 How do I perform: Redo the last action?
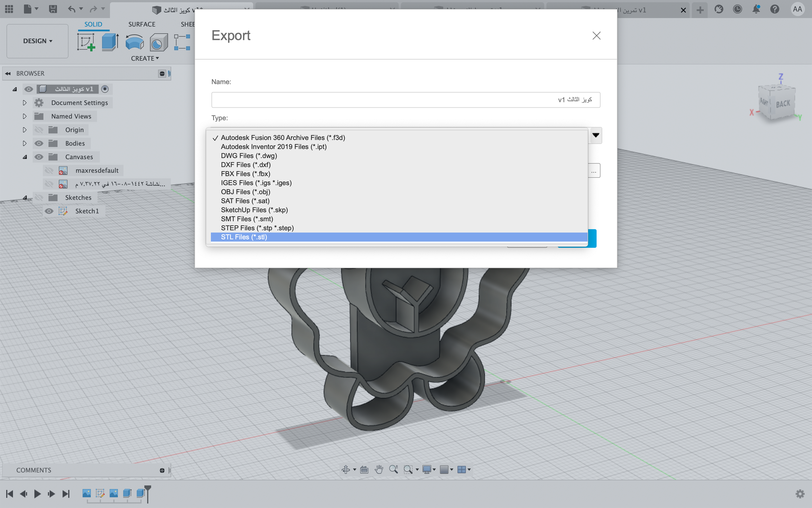(x=94, y=9)
